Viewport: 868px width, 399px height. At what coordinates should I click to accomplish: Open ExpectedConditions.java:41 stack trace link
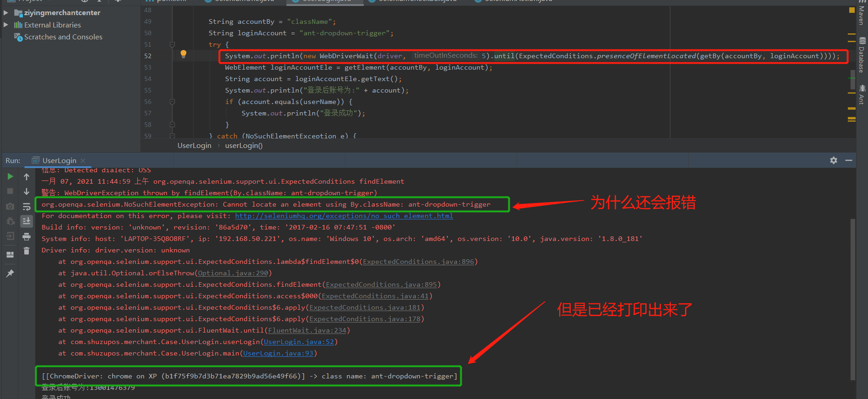click(x=375, y=296)
